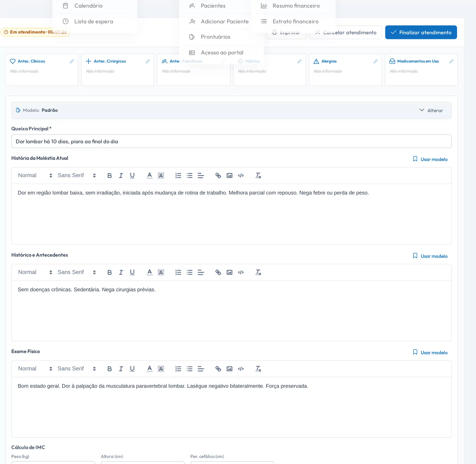This screenshot has width=476, height=464.
Task: Insert image in Histórico e Antecedentes editor
Action: point(229,272)
